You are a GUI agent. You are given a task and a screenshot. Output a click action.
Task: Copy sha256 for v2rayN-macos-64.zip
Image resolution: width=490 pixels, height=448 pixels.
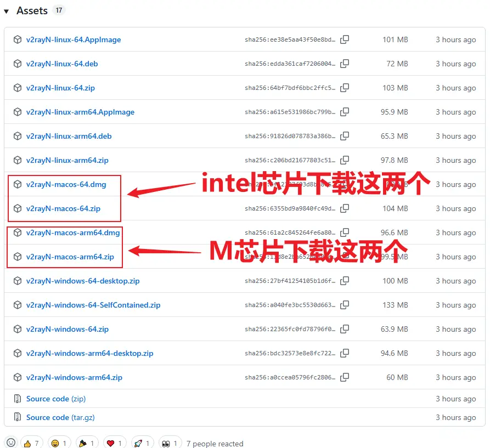(x=345, y=208)
